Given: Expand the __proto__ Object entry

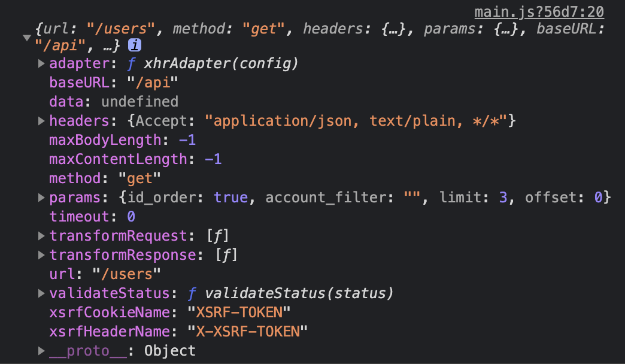Looking at the screenshot, I should [x=41, y=350].
